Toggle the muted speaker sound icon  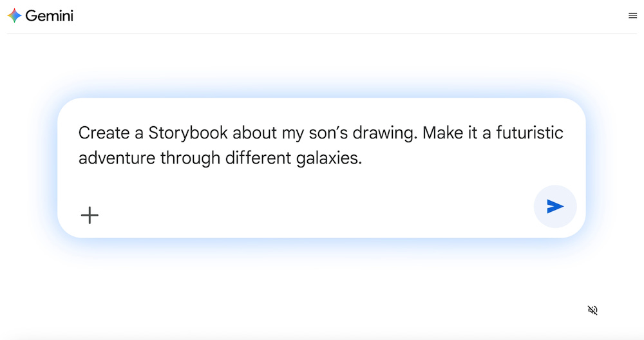[x=592, y=310]
